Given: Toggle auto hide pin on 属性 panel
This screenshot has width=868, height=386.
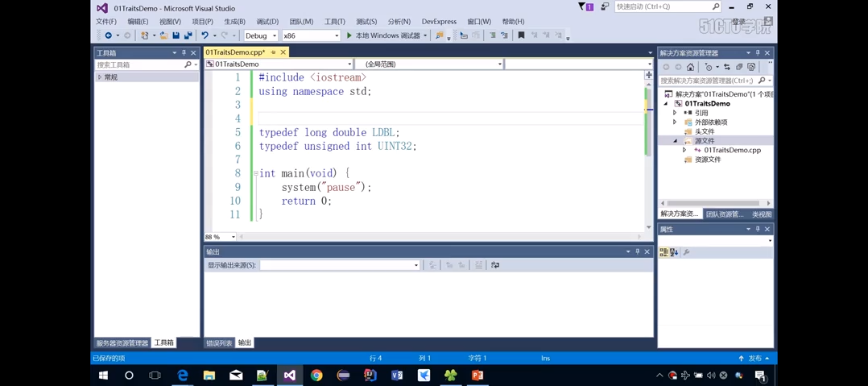Looking at the screenshot, I should (x=758, y=230).
